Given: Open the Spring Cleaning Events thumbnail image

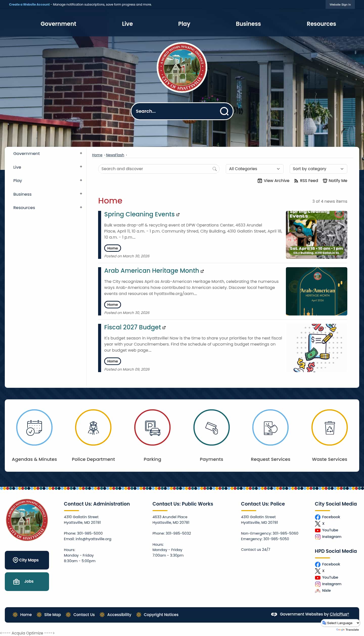Looking at the screenshot, I should [316, 235].
